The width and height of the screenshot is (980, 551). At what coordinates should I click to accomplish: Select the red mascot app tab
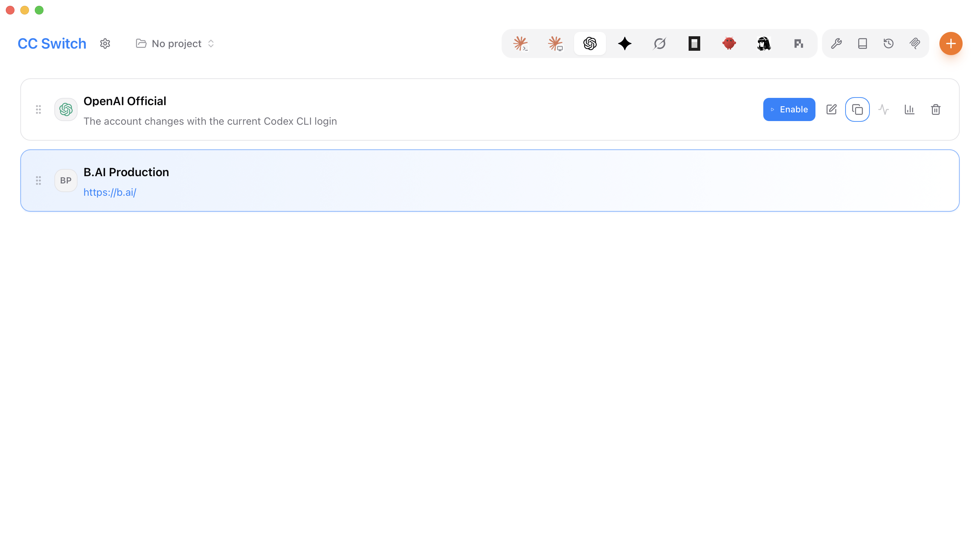(729, 43)
